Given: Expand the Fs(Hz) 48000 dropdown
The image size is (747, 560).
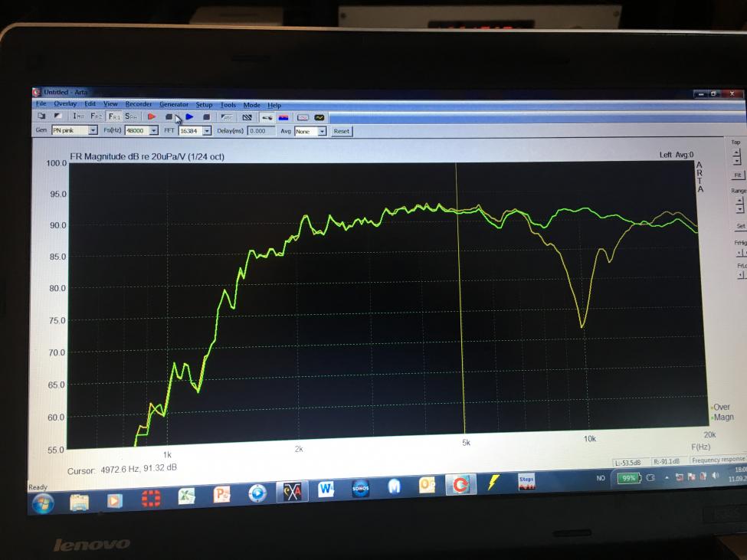Looking at the screenshot, I should [153, 130].
